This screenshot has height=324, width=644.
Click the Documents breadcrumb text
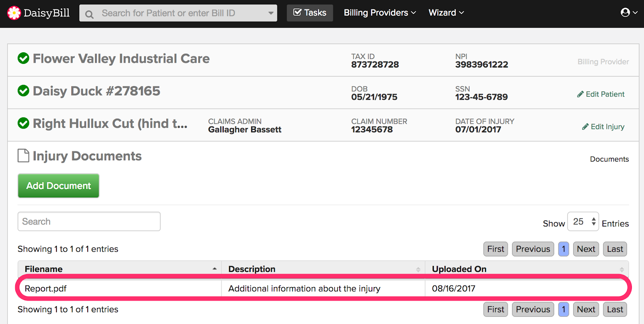pos(609,159)
